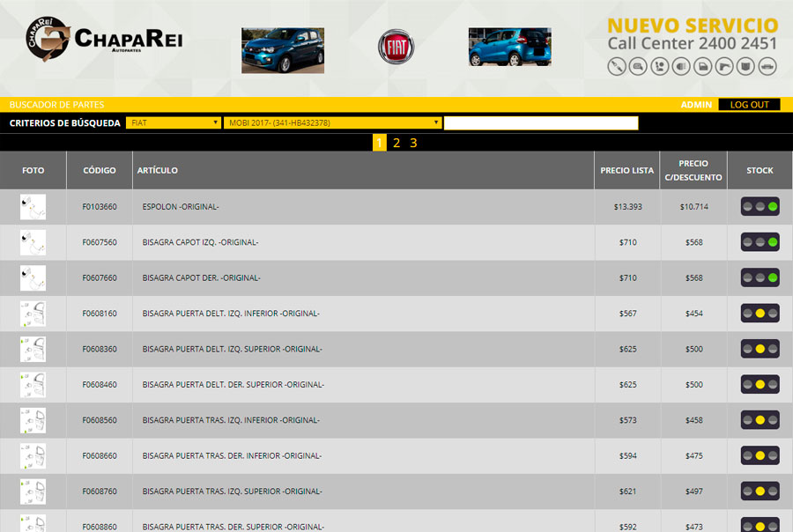Go to results page 2

point(396,143)
